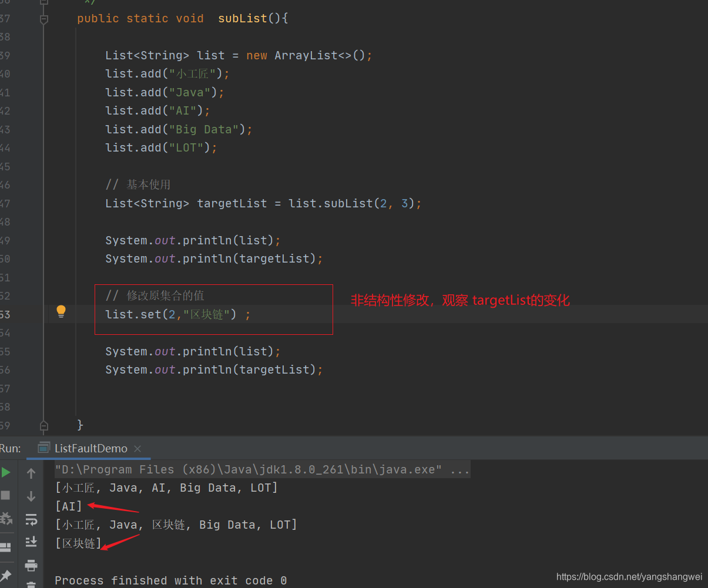The image size is (708, 588).
Task: Click the [AI] console output line
Action: 69,506
